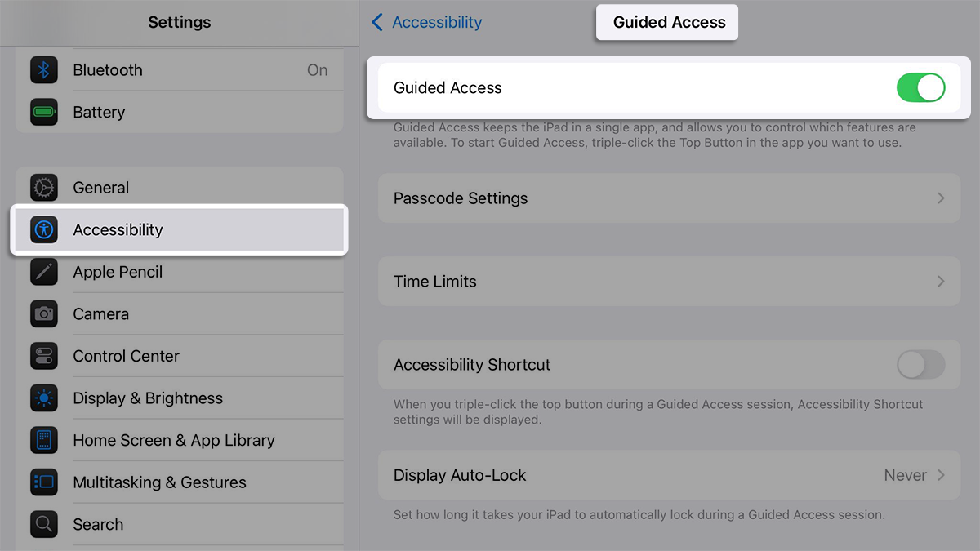Screen dimensions: 980x551
Task: Click the Bluetooth icon in the sidebar
Action: click(x=44, y=70)
